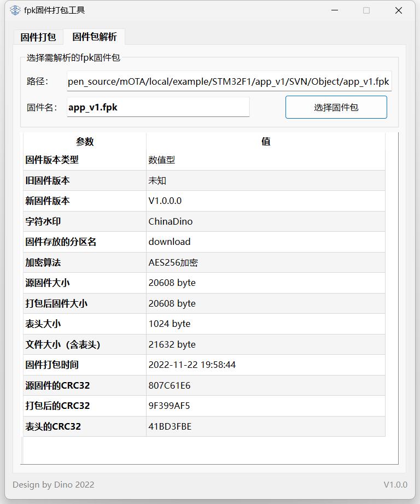Select the 固件包解析 tab
Screen dimensions: 420x504
[94, 37]
